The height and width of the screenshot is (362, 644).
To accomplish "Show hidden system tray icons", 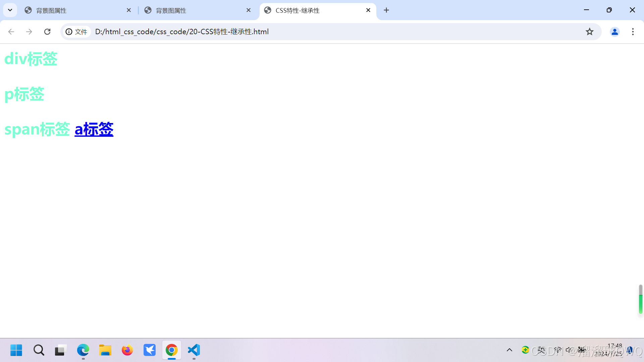I will pos(509,350).
